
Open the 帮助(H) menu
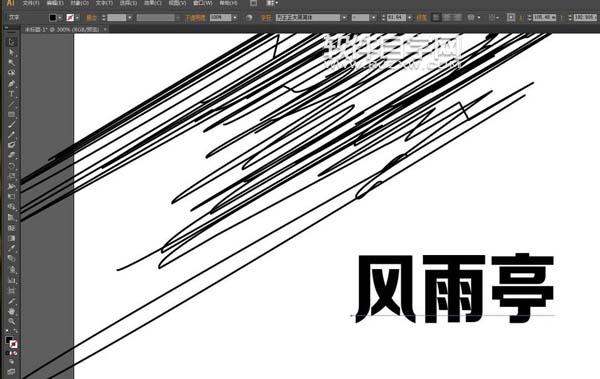click(x=228, y=3)
